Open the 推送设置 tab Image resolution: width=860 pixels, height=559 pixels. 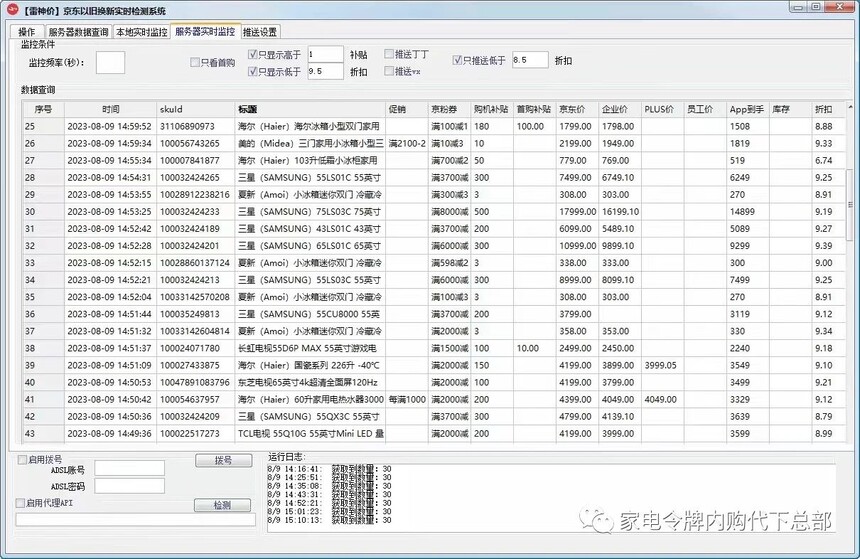261,32
